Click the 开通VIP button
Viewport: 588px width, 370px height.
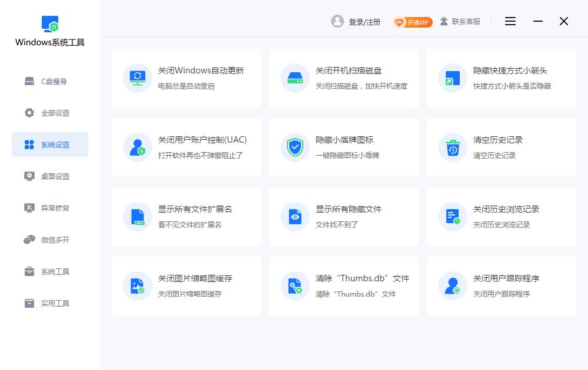[x=413, y=22]
